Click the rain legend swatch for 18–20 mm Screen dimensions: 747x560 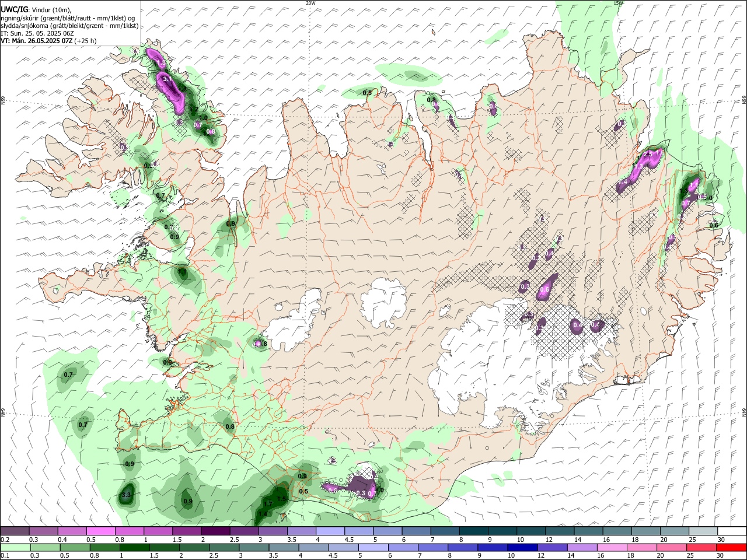(x=642, y=548)
